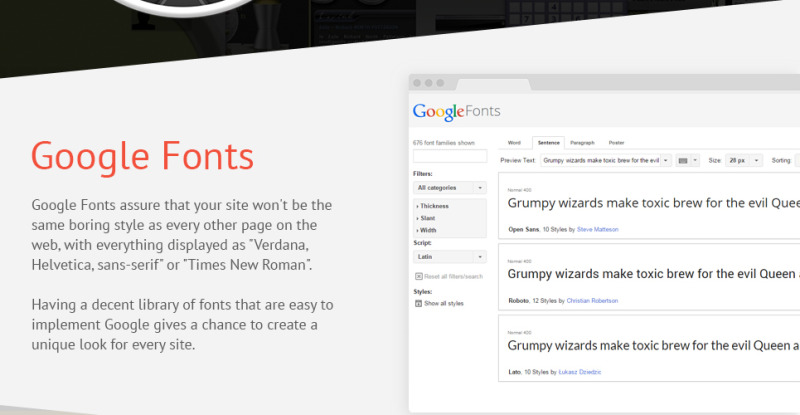
Task: Click the Reset all filters/search icon
Action: pyautogui.click(x=419, y=276)
